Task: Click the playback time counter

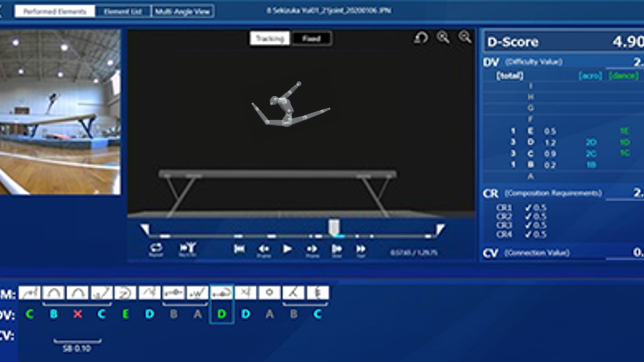Action: click(x=414, y=253)
